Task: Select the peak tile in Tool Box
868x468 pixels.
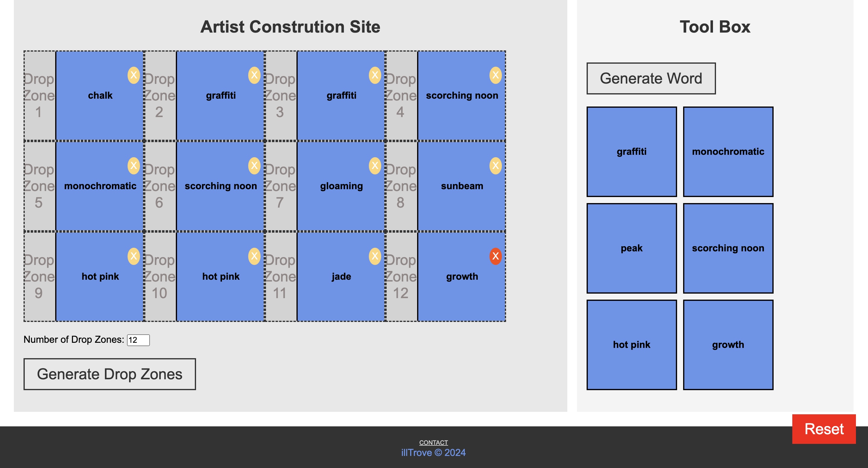Action: (632, 248)
